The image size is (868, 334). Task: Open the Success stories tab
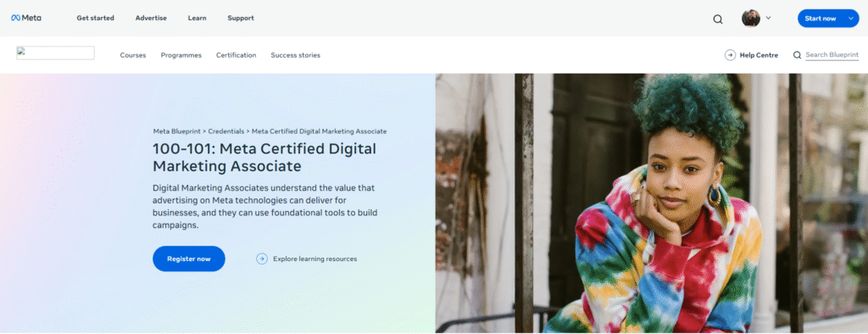[296, 55]
